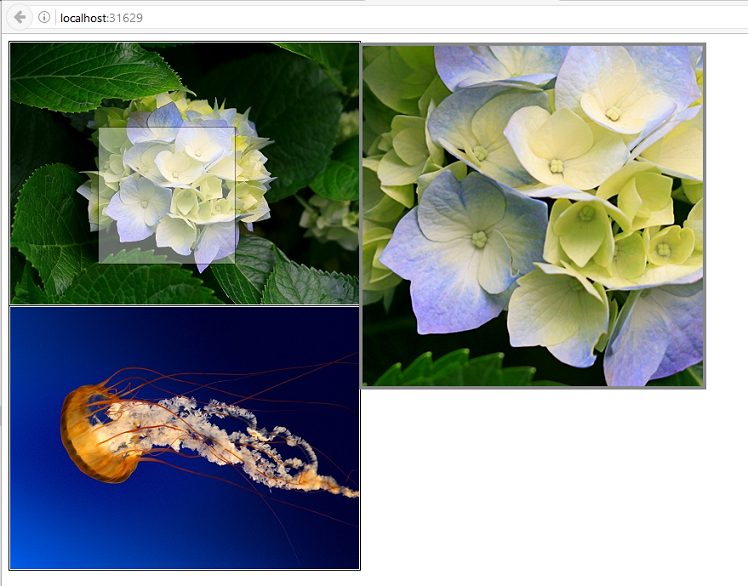Click the translucent zoom lens over hydrangea
The height and width of the screenshot is (586, 748).
pyautogui.click(x=167, y=195)
